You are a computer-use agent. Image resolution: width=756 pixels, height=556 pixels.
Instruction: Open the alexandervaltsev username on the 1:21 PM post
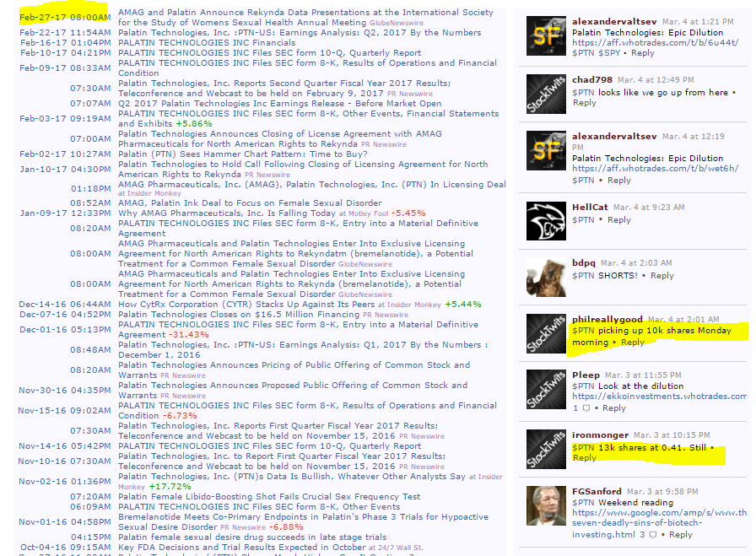[x=614, y=21]
